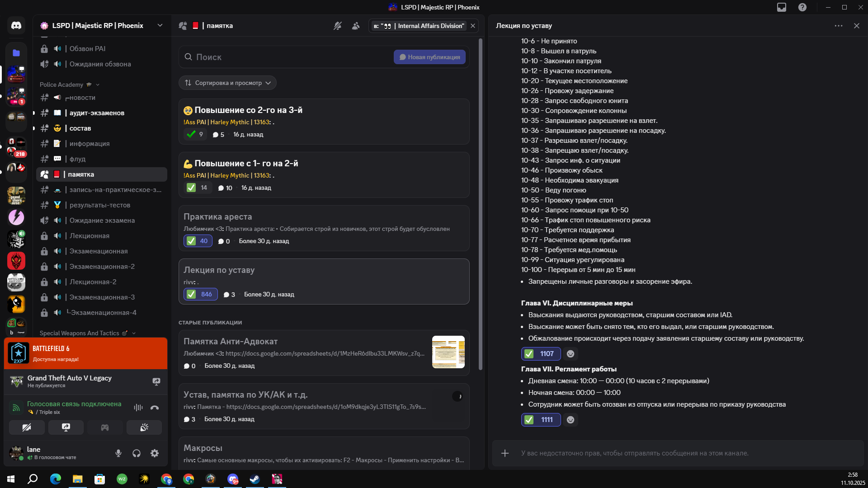Viewport: 868px width, 488px height.
Task: Expand LSPD server name dropdown menu
Action: [160, 26]
